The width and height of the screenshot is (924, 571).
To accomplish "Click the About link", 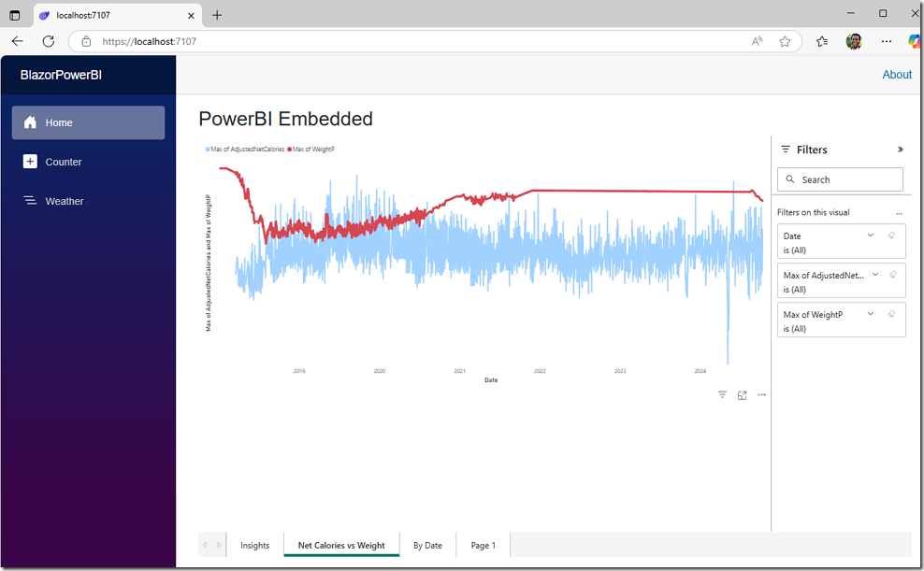I will 896,75.
